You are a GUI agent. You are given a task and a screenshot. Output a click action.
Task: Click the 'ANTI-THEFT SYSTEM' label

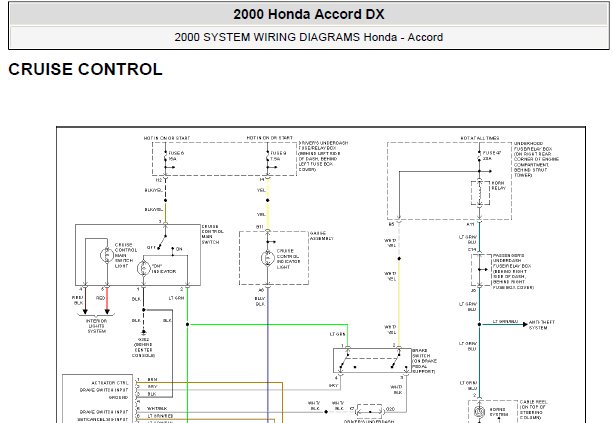coord(542,325)
